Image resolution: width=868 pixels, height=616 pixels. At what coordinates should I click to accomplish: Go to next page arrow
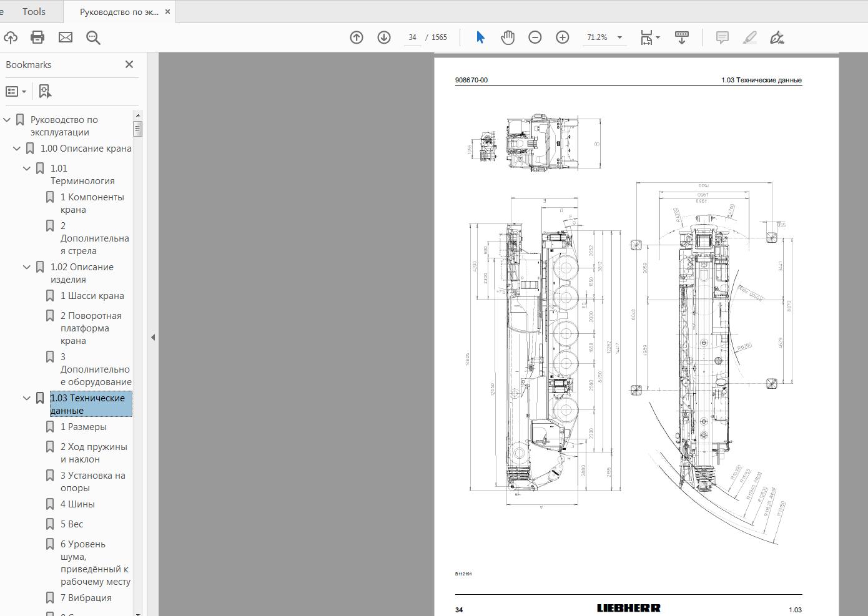(x=384, y=37)
